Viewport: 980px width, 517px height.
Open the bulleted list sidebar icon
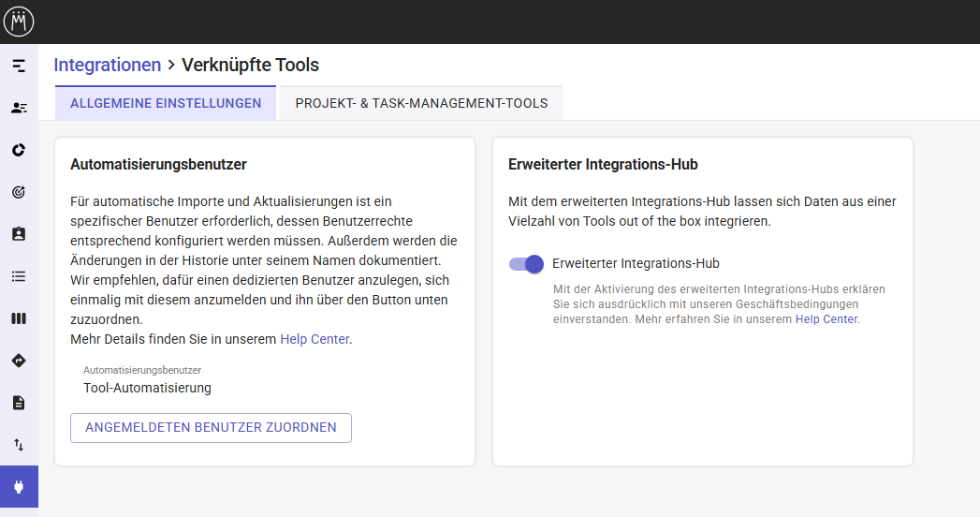(x=19, y=276)
